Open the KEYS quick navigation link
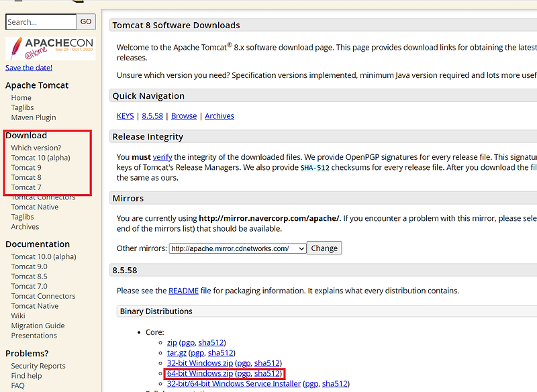The height and width of the screenshot is (392, 537). 125,116
